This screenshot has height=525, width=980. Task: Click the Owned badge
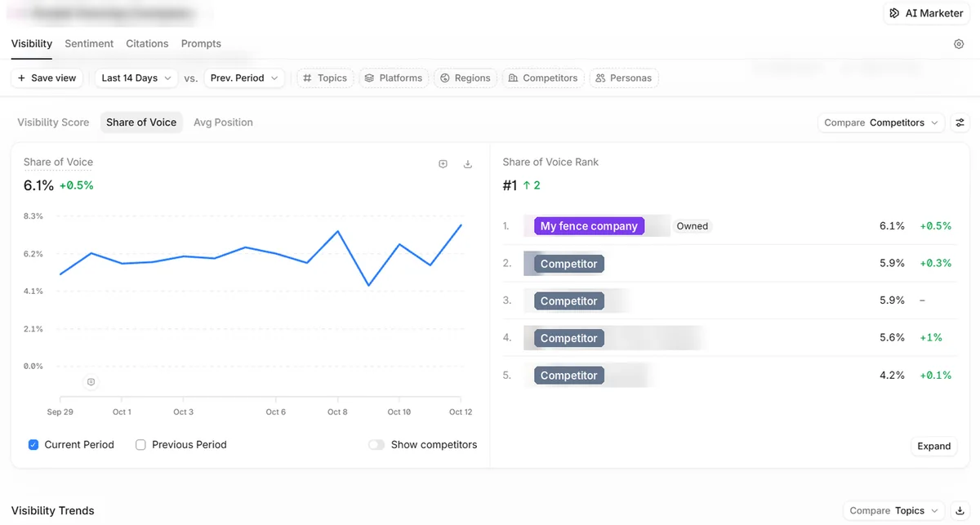[693, 226]
